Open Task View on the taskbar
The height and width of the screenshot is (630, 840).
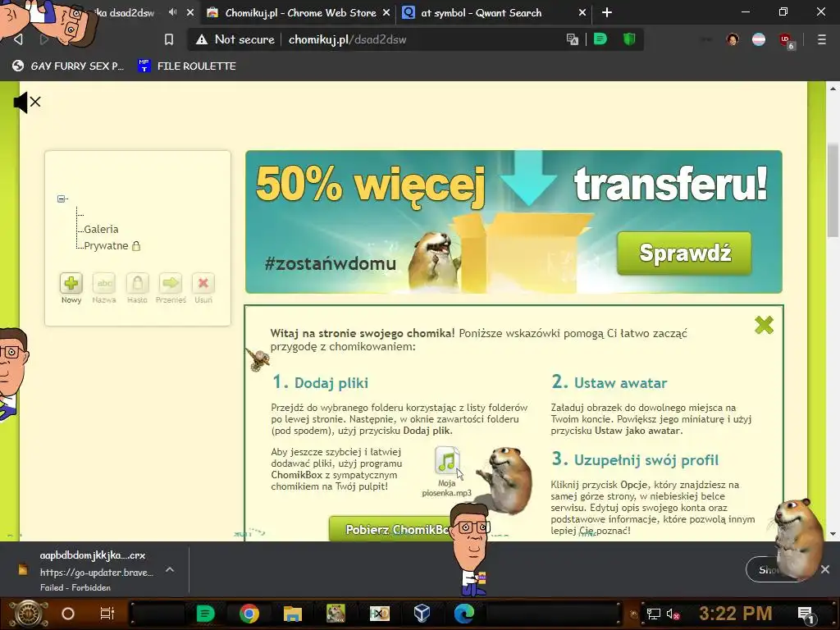[x=107, y=614]
